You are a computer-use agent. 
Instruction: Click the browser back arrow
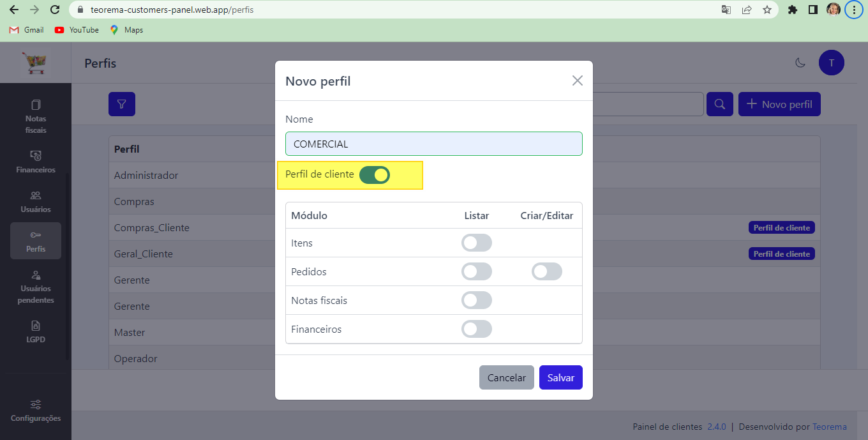14,10
